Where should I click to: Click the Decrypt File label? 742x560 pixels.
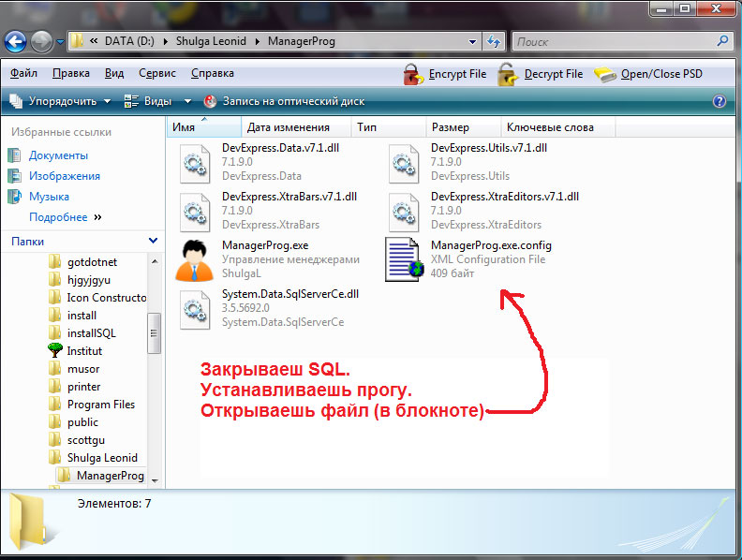click(x=554, y=74)
